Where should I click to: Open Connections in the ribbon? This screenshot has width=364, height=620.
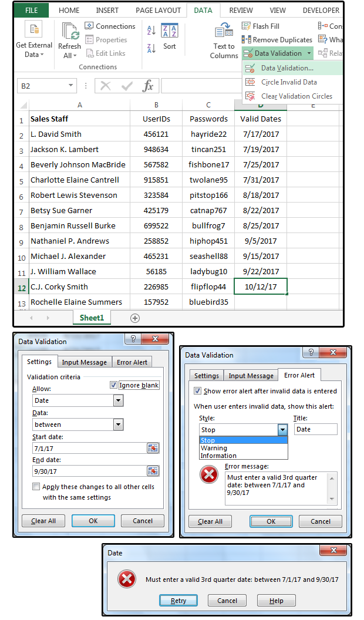(110, 26)
